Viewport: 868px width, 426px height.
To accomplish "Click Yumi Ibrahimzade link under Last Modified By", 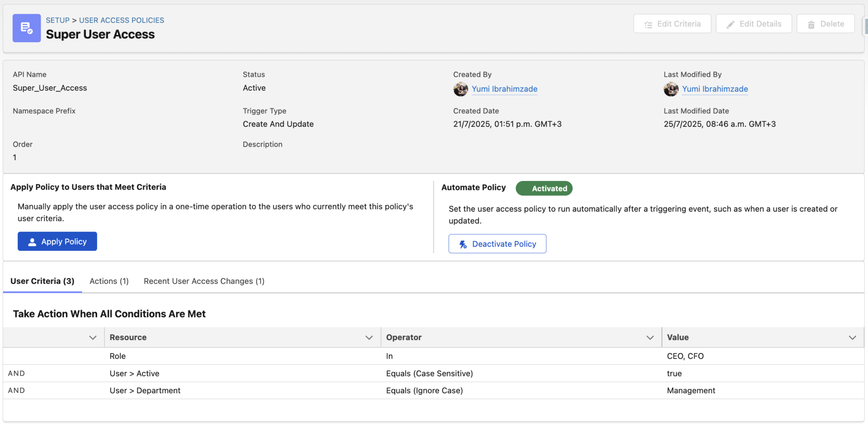I will click(715, 89).
